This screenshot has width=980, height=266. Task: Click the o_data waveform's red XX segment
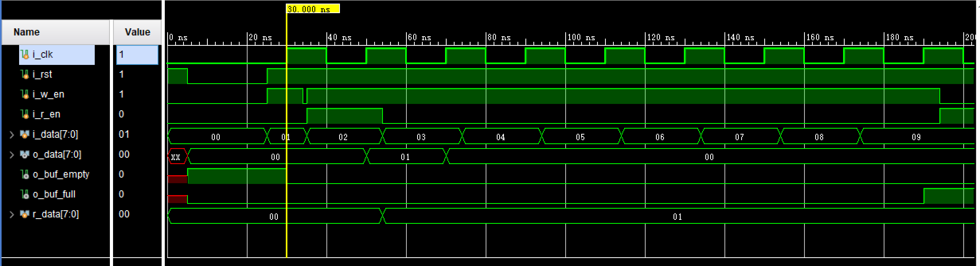pos(177,156)
